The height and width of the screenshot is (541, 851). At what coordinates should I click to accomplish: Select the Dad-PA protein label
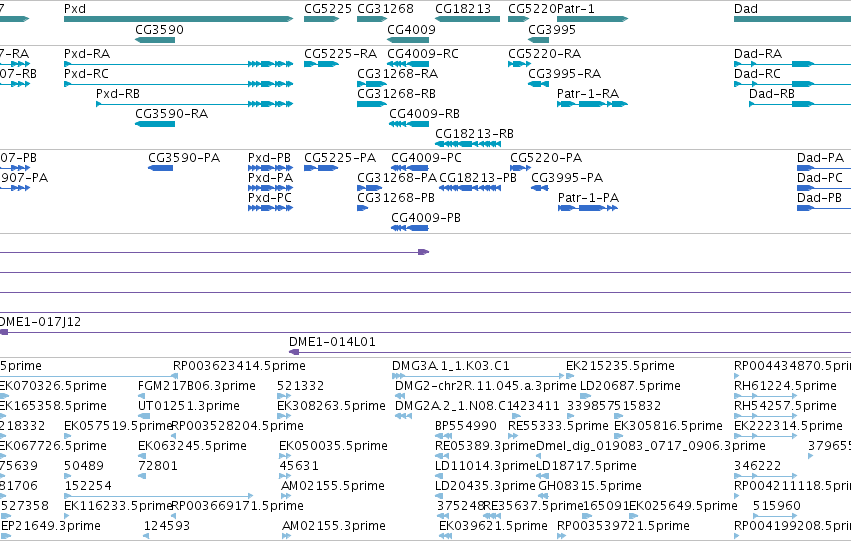[821, 158]
